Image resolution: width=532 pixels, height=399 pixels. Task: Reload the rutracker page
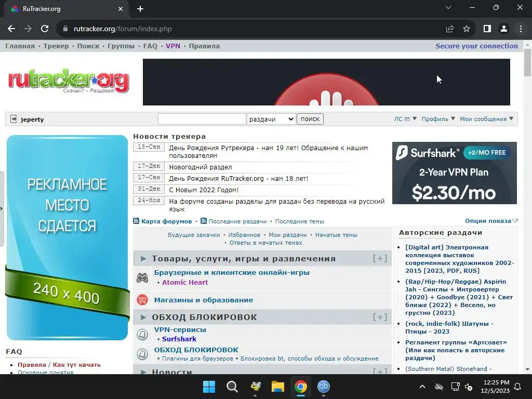[45, 29]
